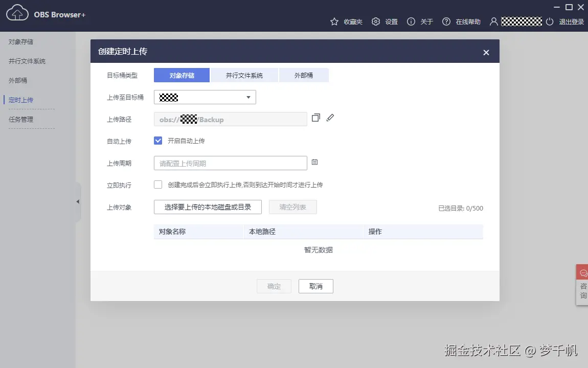
Task: Click the 清空列表 button
Action: pos(293,207)
